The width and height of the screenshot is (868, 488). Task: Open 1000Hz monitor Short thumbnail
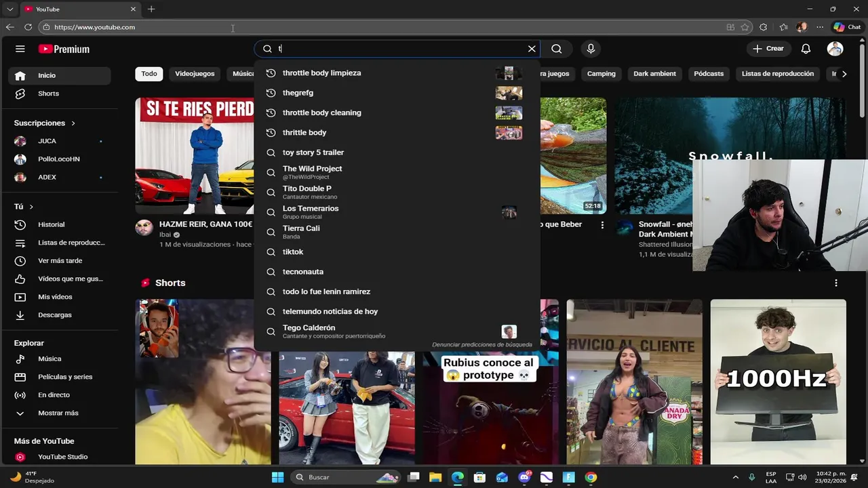pyautogui.click(x=778, y=382)
